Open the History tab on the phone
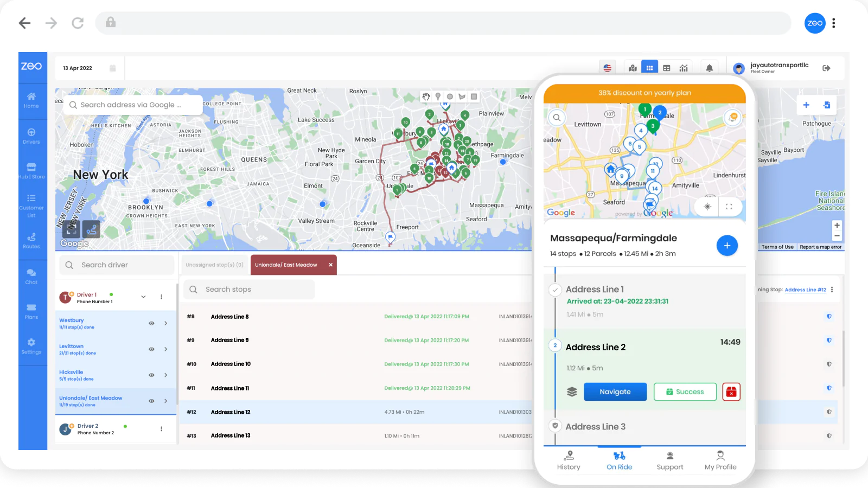 coord(569,460)
